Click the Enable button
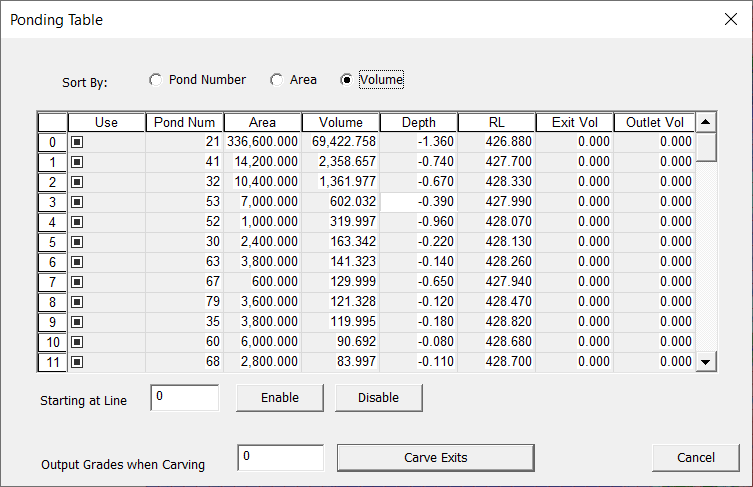This screenshot has height=487, width=753. point(280,397)
